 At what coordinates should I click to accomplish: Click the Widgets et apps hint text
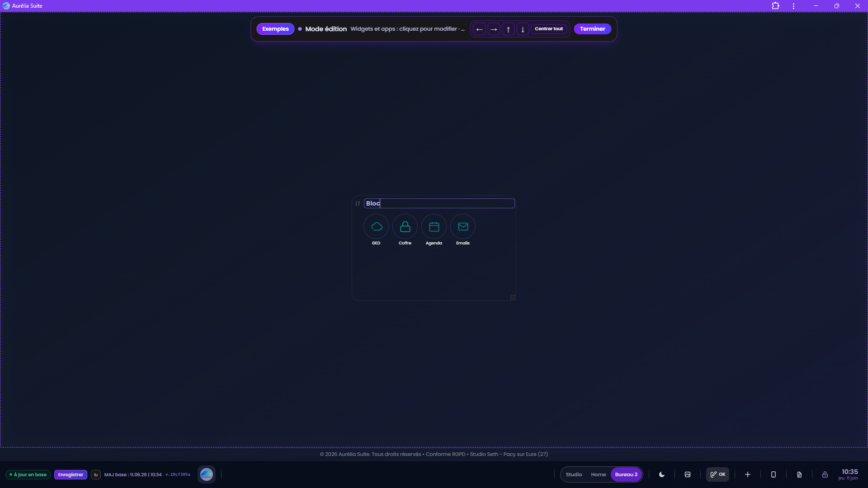[407, 29]
